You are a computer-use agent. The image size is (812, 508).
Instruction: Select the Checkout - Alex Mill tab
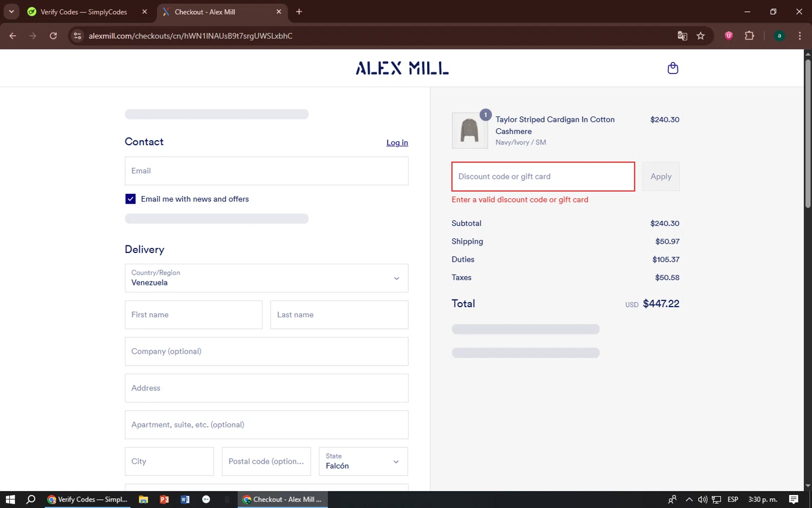tap(222, 12)
